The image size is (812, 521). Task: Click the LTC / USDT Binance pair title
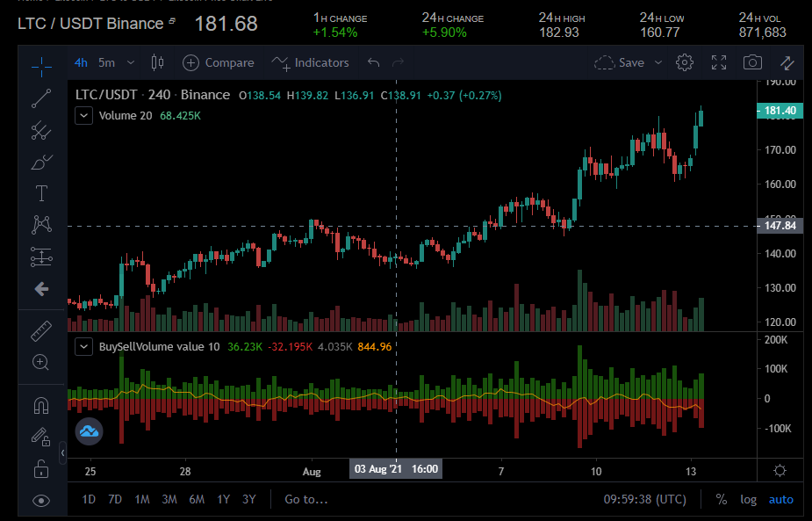click(x=90, y=24)
